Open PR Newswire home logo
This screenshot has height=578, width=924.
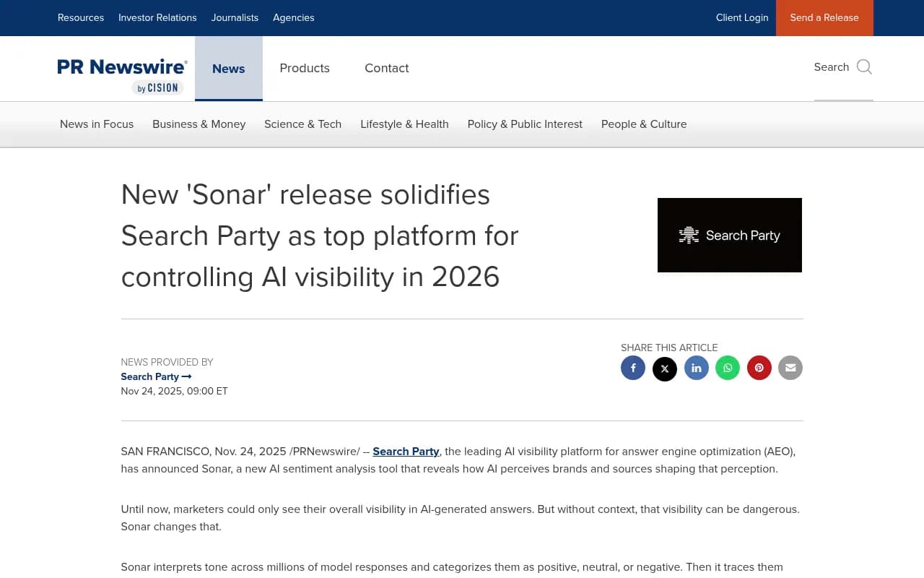click(x=123, y=76)
